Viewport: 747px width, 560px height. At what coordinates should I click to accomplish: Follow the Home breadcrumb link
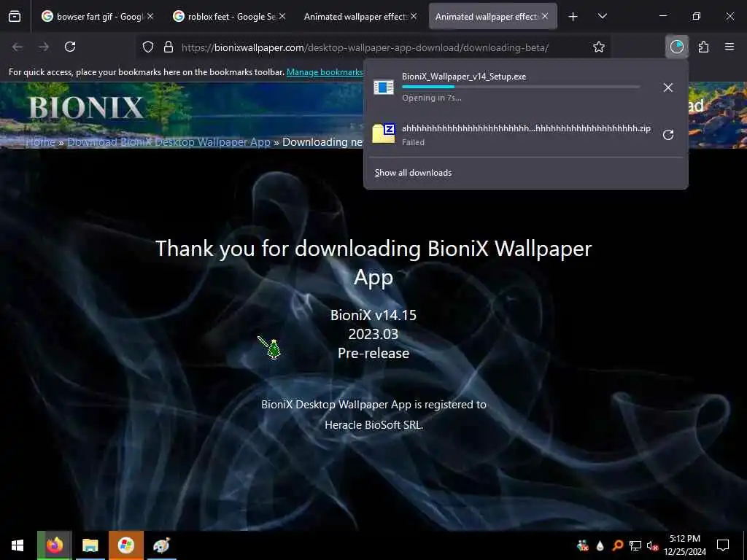[41, 142]
